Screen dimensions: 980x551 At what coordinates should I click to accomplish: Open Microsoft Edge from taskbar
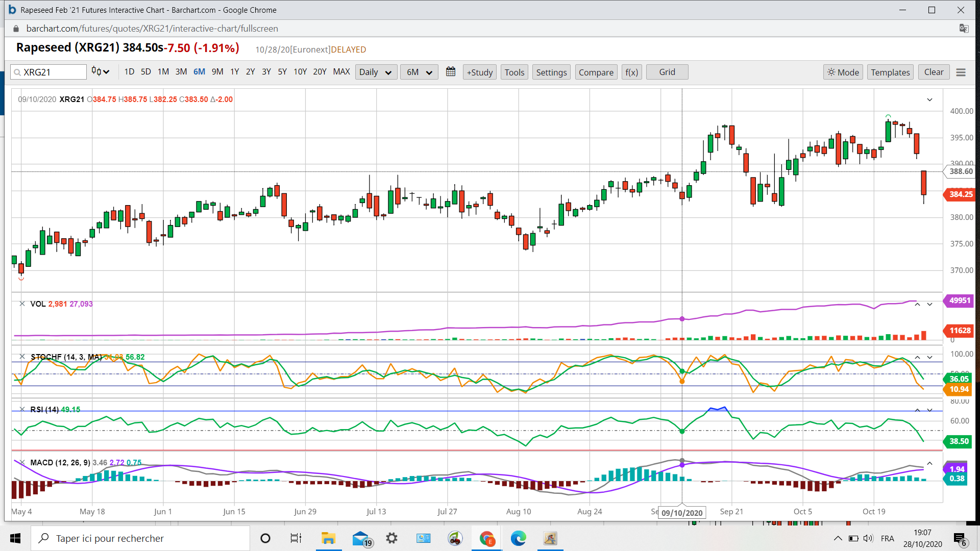point(518,538)
